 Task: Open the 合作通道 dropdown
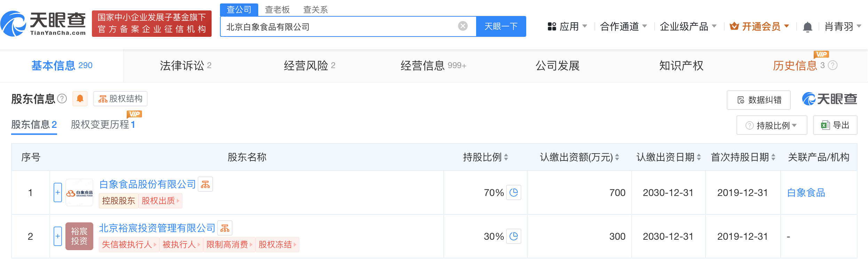click(x=623, y=26)
